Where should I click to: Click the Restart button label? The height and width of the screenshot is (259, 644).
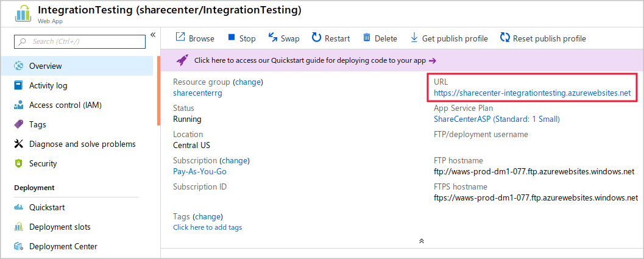[x=337, y=38]
